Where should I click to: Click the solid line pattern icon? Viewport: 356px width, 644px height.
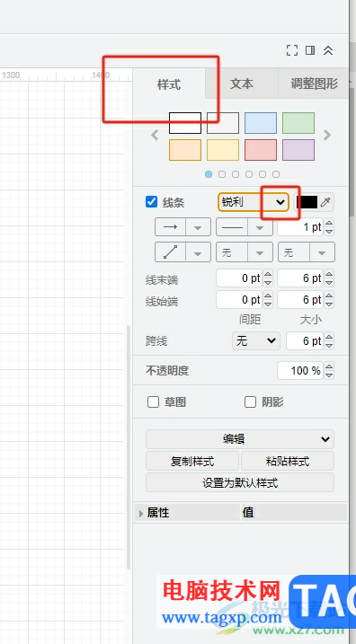click(x=232, y=226)
